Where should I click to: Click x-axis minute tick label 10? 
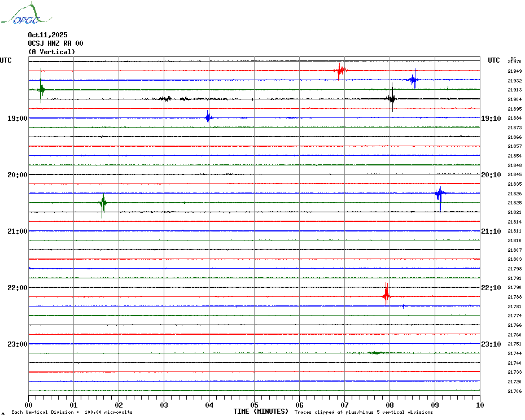click(480, 405)
